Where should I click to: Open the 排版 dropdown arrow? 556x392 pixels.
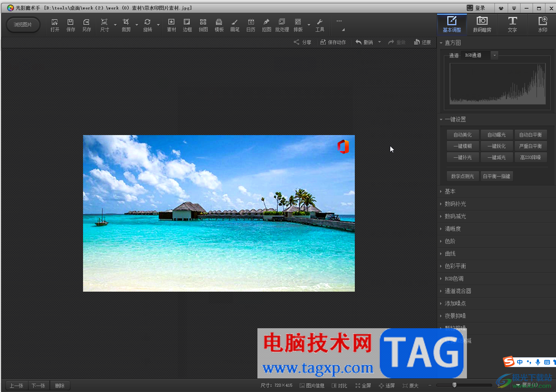(309, 25)
